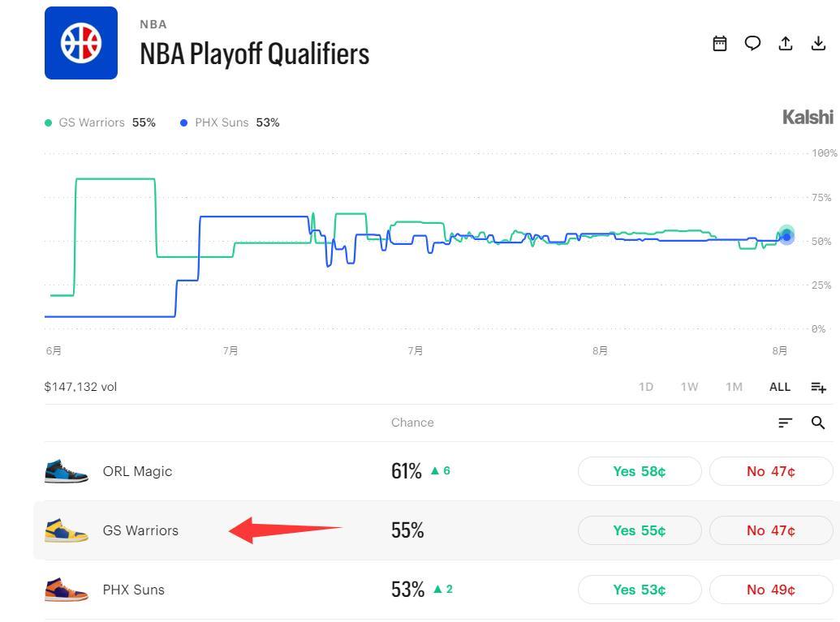840x622 pixels.
Task: Click the search magnifier icon
Action: pyautogui.click(x=817, y=423)
